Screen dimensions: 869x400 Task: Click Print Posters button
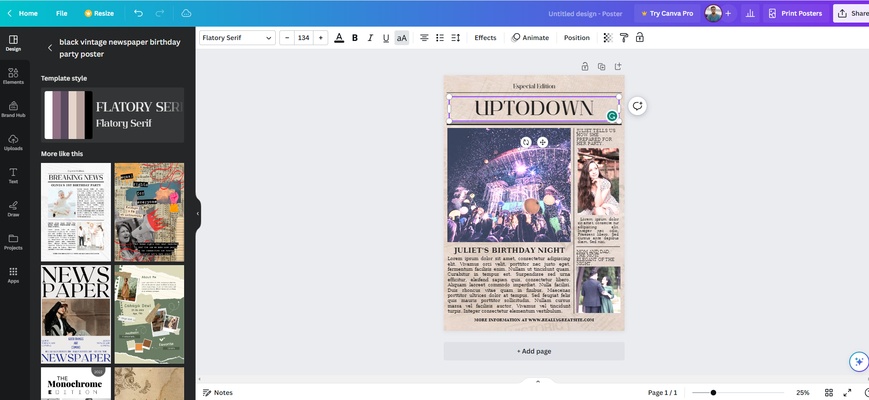tap(796, 13)
